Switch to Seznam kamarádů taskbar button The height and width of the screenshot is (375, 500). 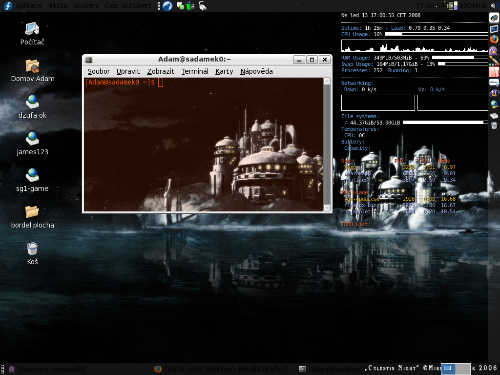point(47,369)
